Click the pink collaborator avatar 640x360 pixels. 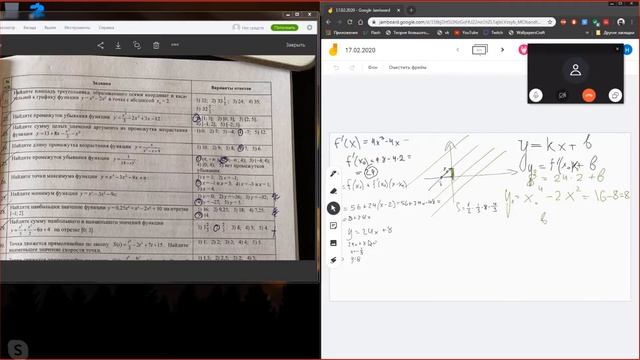(523, 50)
